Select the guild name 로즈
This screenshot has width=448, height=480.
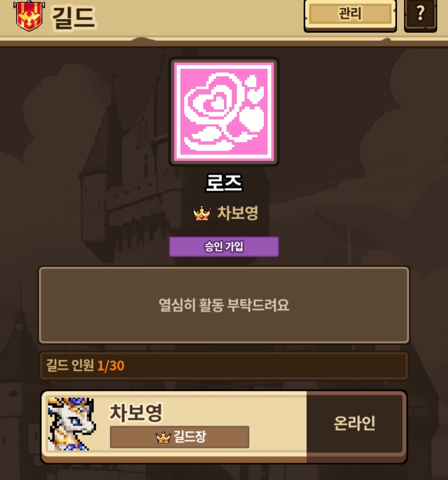(x=224, y=183)
